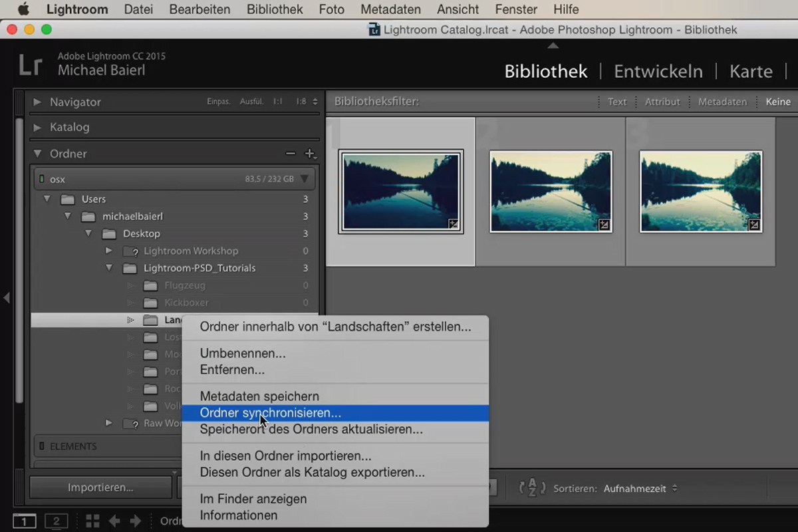Image resolution: width=798 pixels, height=532 pixels.
Task: Click the Flugzeug folder icon
Action: (151, 286)
